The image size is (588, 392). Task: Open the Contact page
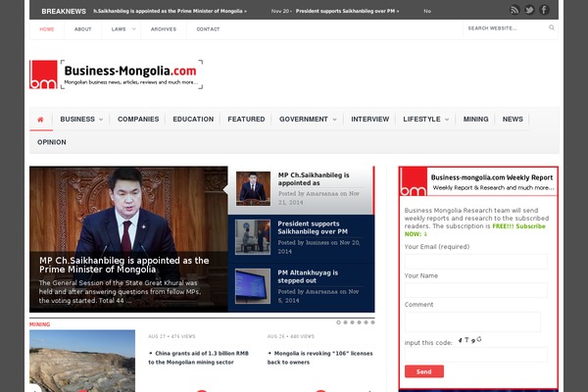(x=208, y=29)
